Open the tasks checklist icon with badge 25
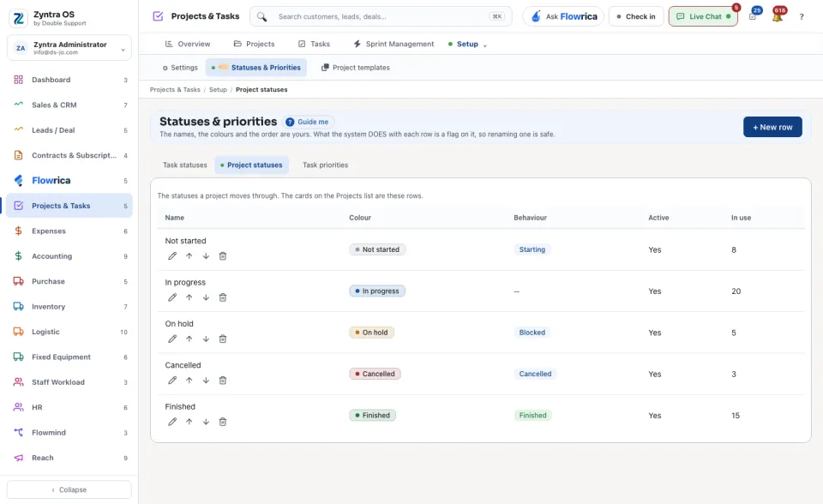 (753, 16)
